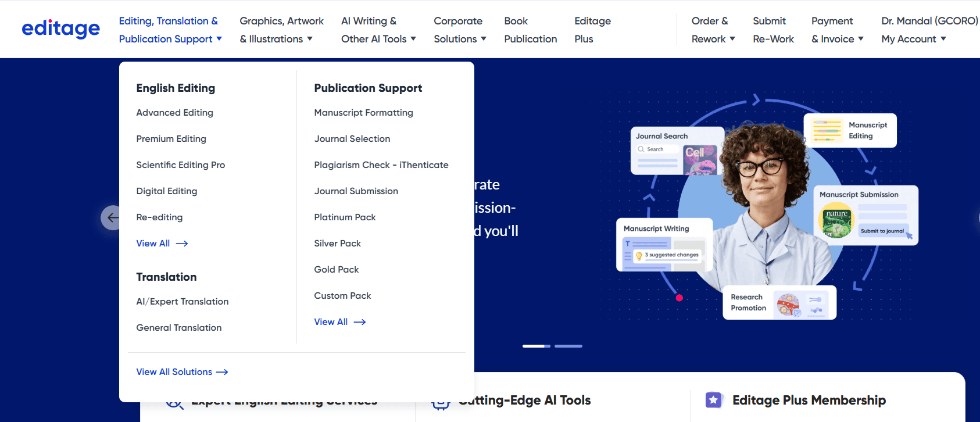The width and height of the screenshot is (980, 422).
Task: Click the editage logo
Action: 60,28
